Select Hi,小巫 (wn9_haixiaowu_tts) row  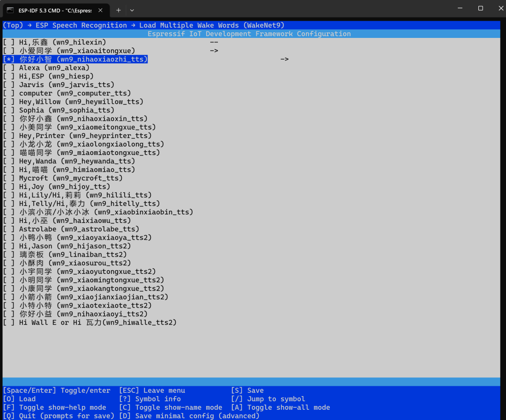(x=67, y=221)
